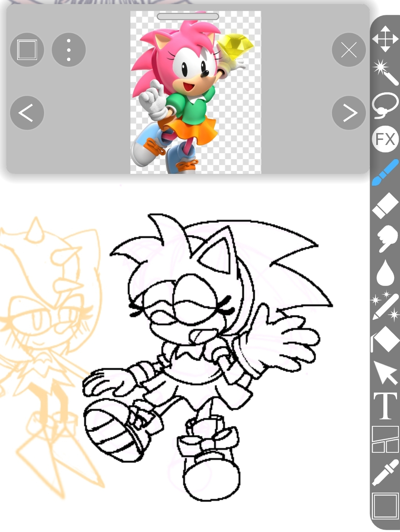The height and width of the screenshot is (532, 400).
Task: Choose the Lasso selection tool
Action: (385, 105)
